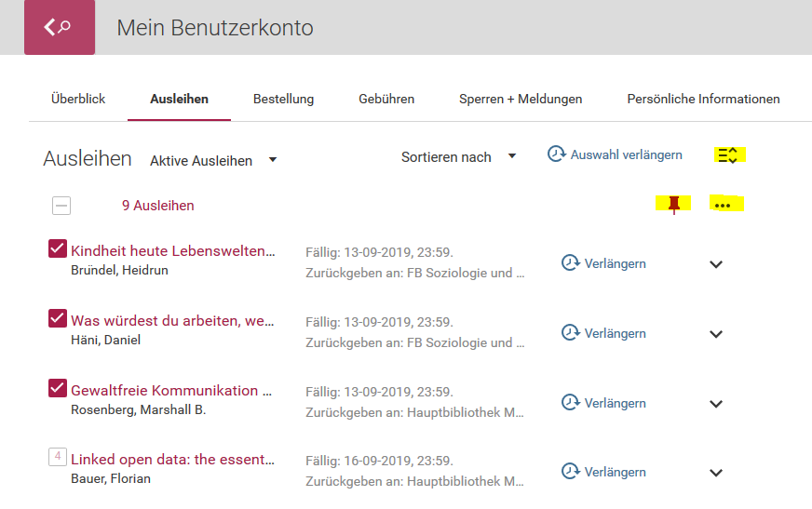Image resolution: width=812 pixels, height=509 pixels.
Task: Open title Linked open data: the essent…
Action: pyautogui.click(x=172, y=460)
